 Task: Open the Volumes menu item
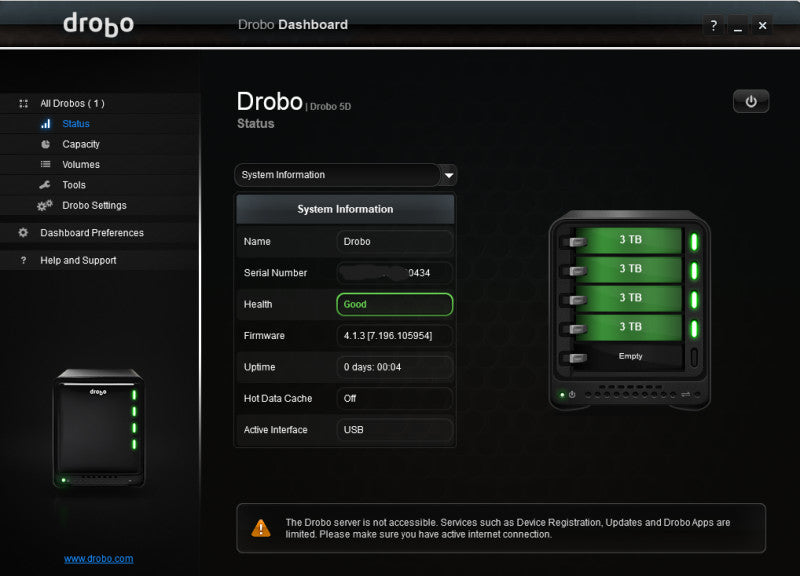tap(81, 164)
